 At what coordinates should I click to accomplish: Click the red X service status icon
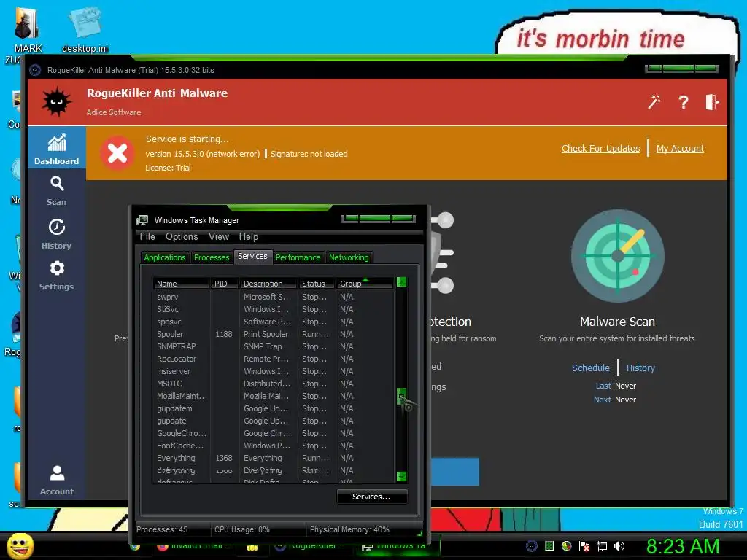click(117, 153)
